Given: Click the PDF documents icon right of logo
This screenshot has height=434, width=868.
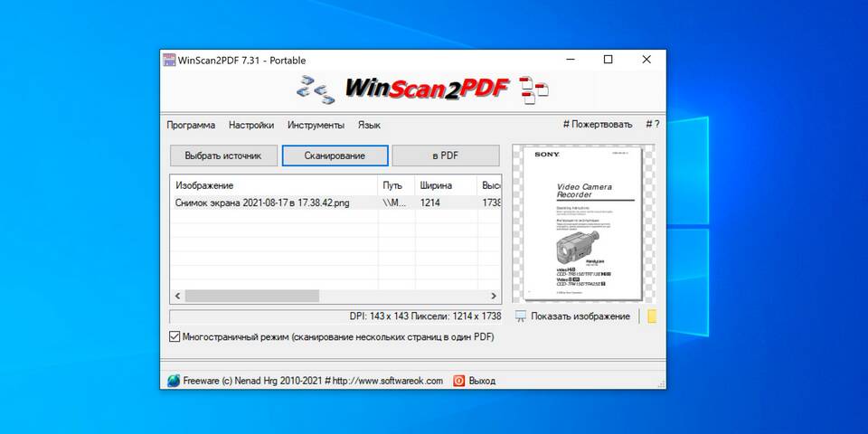Looking at the screenshot, I should pos(533,90).
